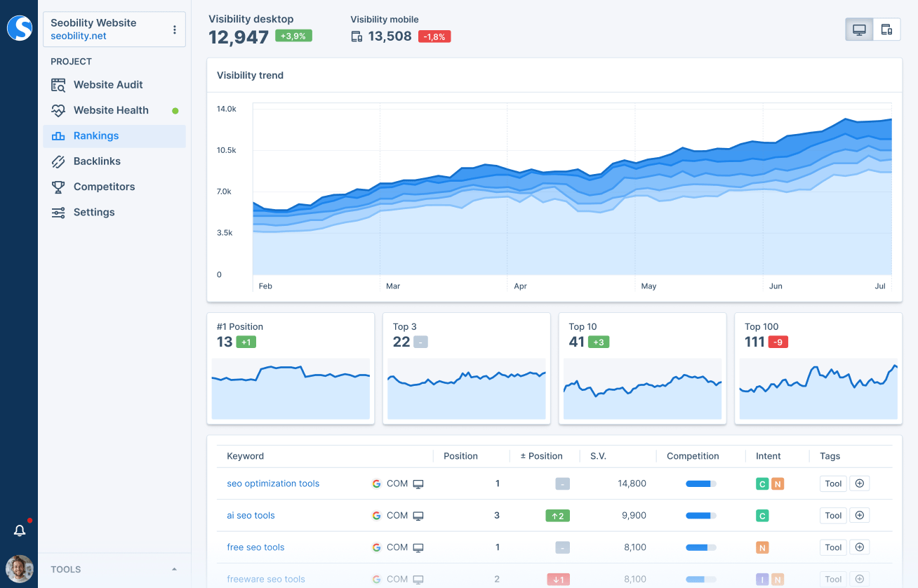Add a tag with the plus button
The image size is (918, 588).
860,483
